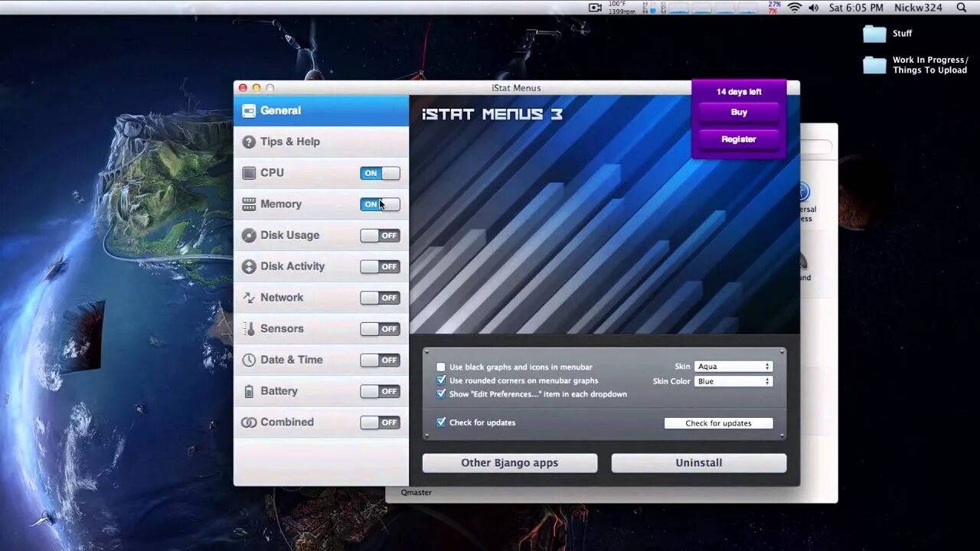Viewport: 980px width, 551px height.
Task: Click the temperature and fan rpm readout in the menu bar
Action: (622, 8)
